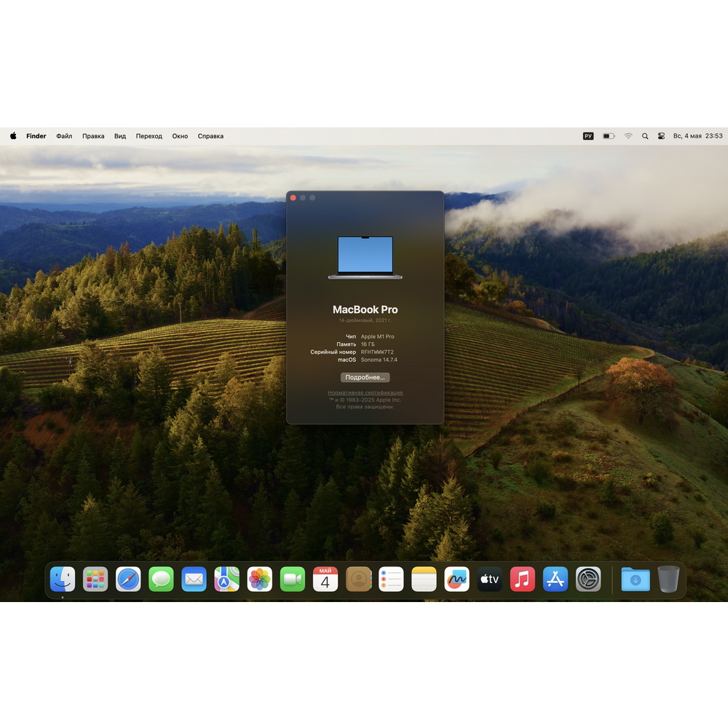Launch Freeform from the Dock

pos(457,579)
